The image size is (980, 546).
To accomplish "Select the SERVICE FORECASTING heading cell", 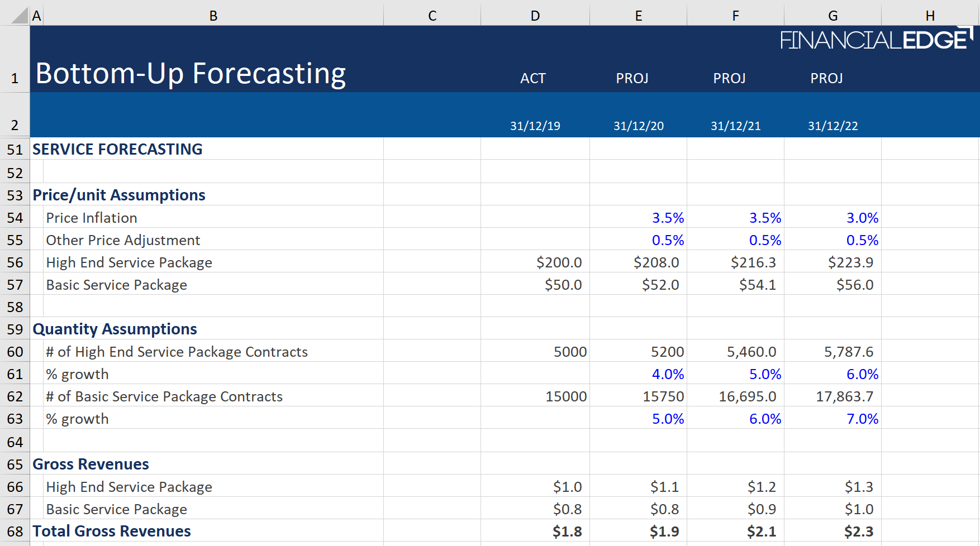I will coord(117,149).
